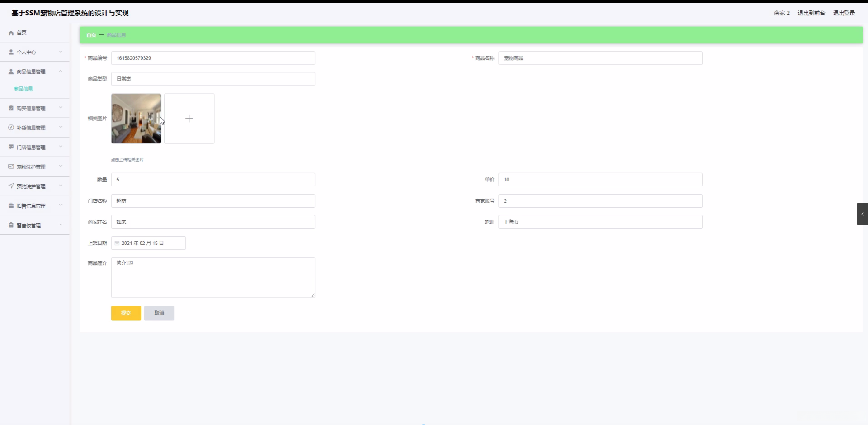Click the compass icon for 补货信息管理
The height and width of the screenshot is (425, 868).
(x=11, y=128)
